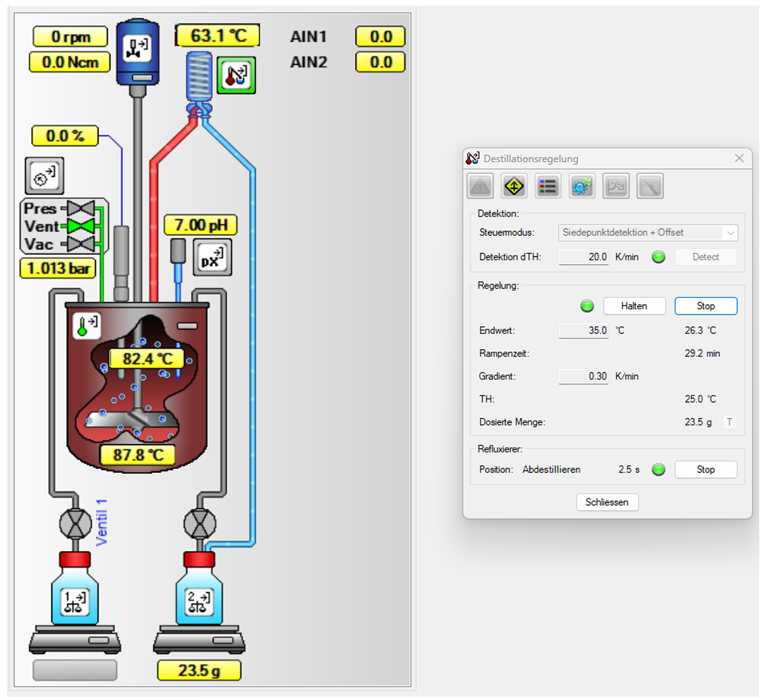Viewport: 763px width, 700px height.
Task: Click the 26.3 °C Endwert current value
Action: [700, 330]
